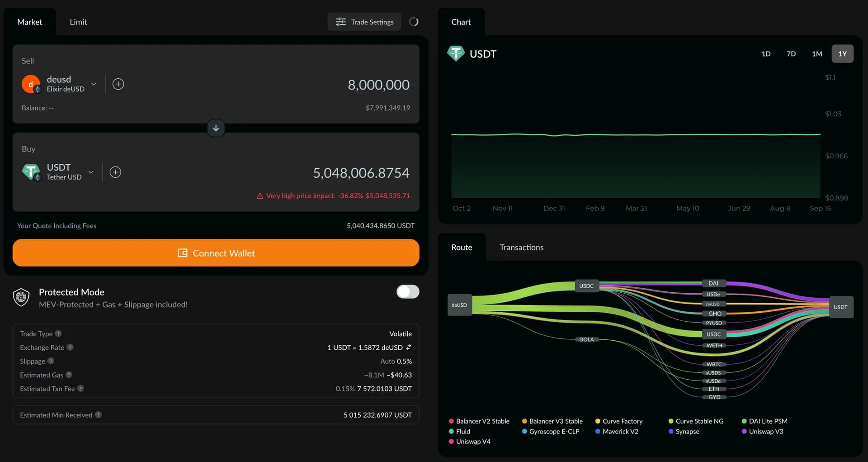
Task: Open the Trade Type help icon
Action: [x=58, y=333]
